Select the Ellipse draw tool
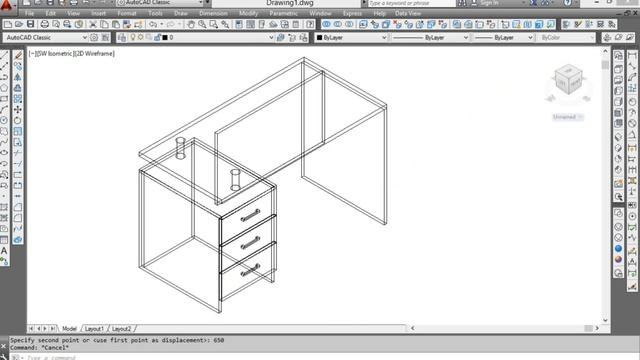Image resolution: width=640 pixels, height=360 pixels. [4, 153]
